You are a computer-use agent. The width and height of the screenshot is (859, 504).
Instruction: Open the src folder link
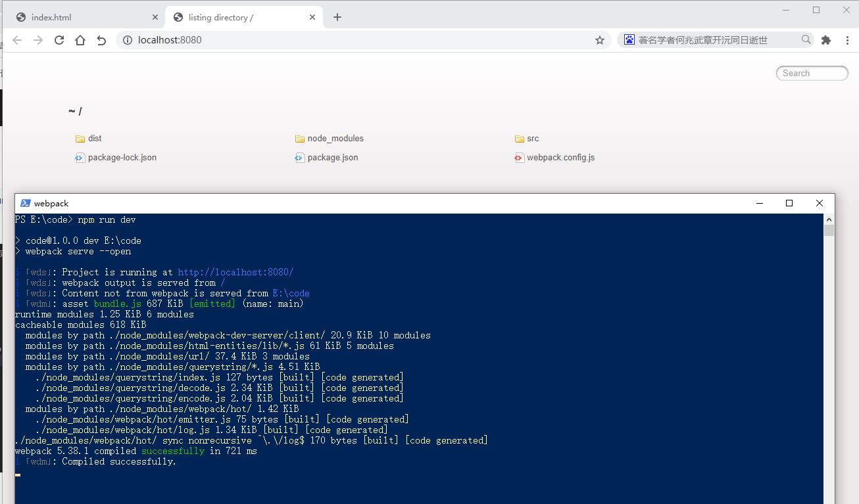[x=533, y=139]
